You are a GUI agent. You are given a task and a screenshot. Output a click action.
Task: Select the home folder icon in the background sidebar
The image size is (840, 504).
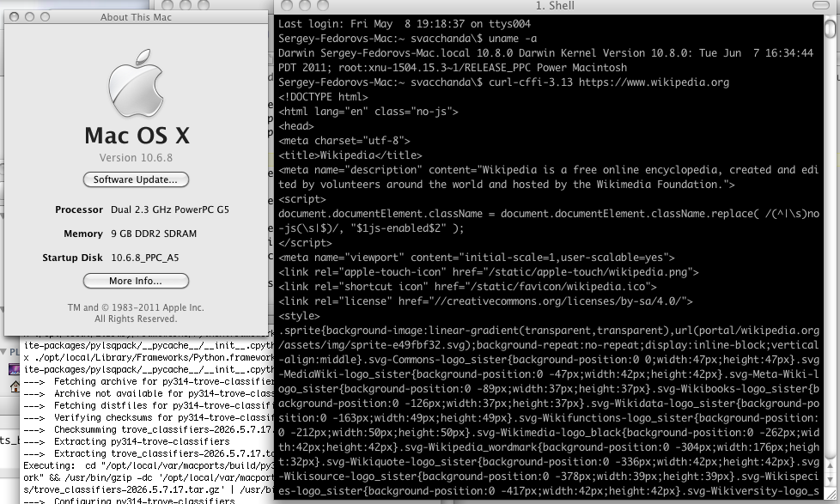pyautogui.click(x=15, y=386)
